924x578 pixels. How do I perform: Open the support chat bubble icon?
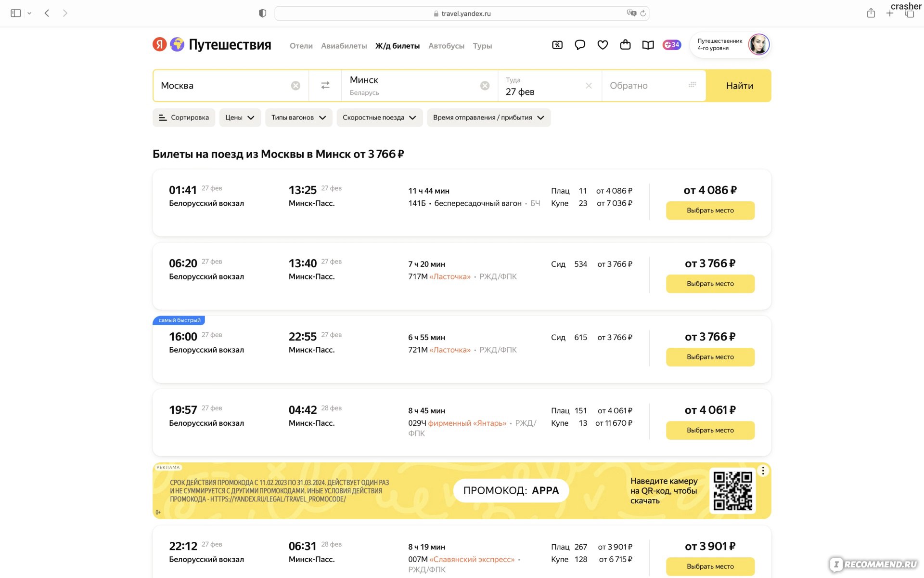pyautogui.click(x=580, y=45)
